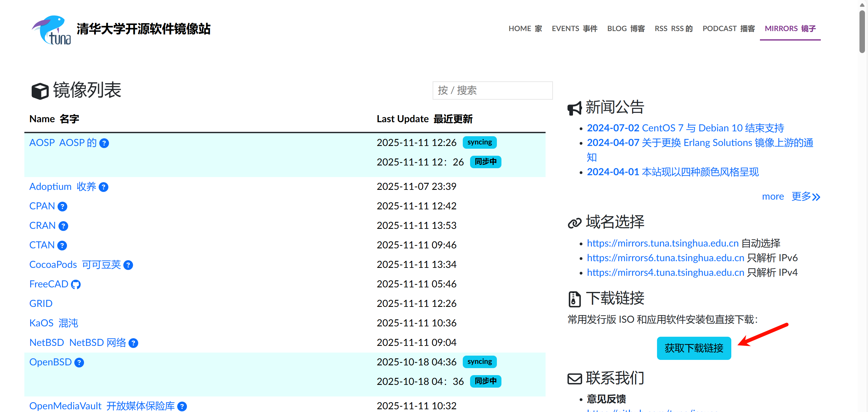Click the CPAN help question mark
Screen dimensions: 868x412
(x=62, y=207)
